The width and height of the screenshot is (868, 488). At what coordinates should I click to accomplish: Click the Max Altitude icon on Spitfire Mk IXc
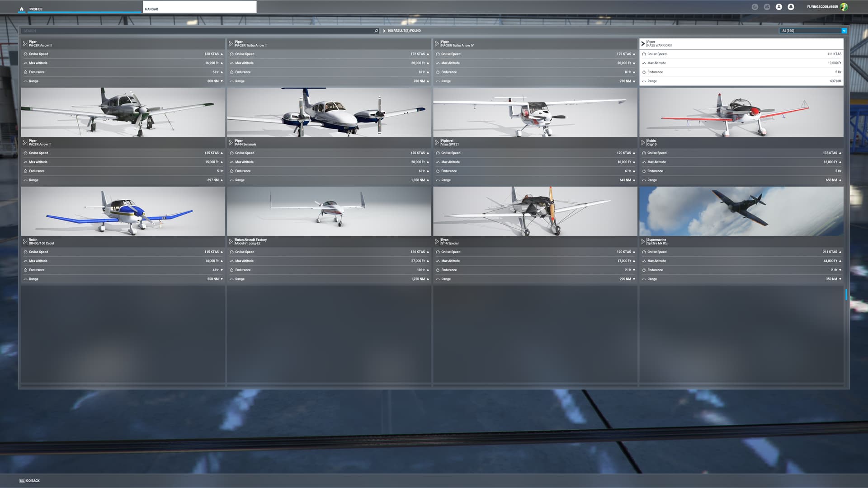click(x=644, y=261)
